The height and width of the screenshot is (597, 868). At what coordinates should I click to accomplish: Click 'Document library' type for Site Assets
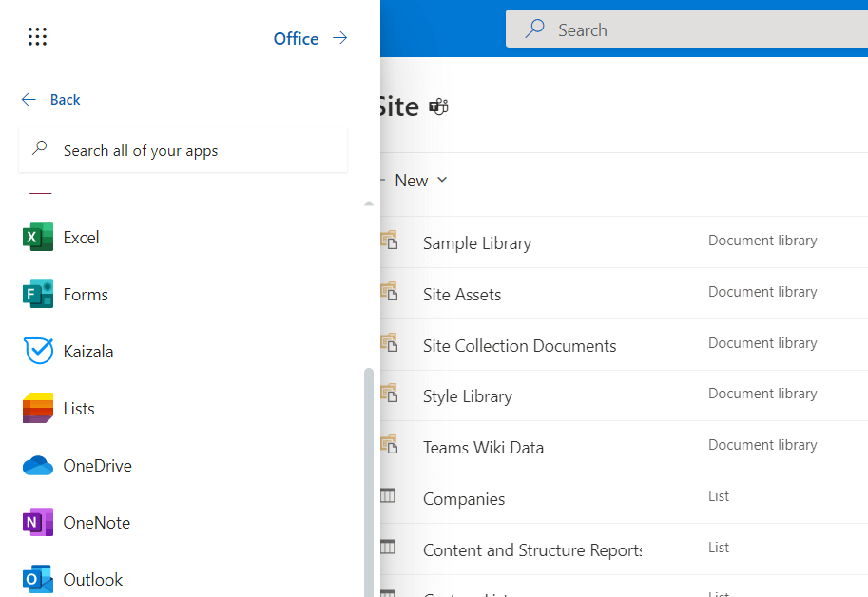coord(762,292)
